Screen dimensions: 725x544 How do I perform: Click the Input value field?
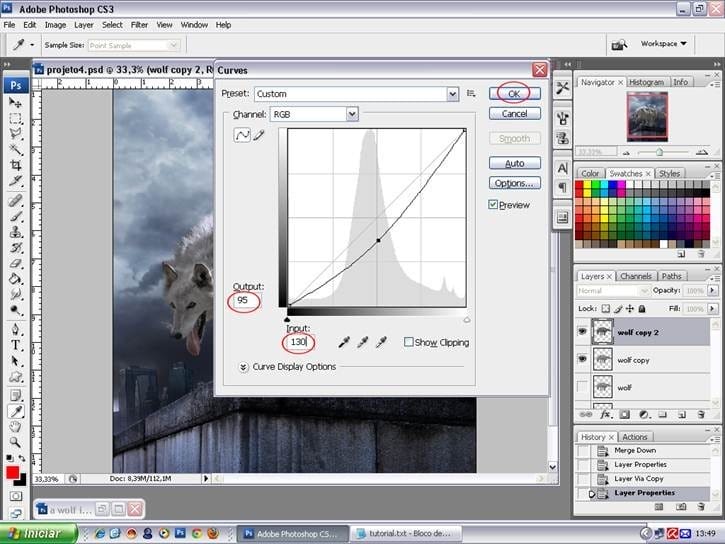[297, 342]
